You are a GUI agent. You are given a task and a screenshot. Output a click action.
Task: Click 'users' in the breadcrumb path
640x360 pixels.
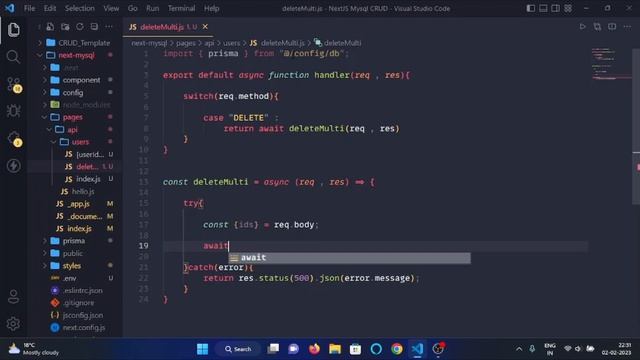coord(231,43)
